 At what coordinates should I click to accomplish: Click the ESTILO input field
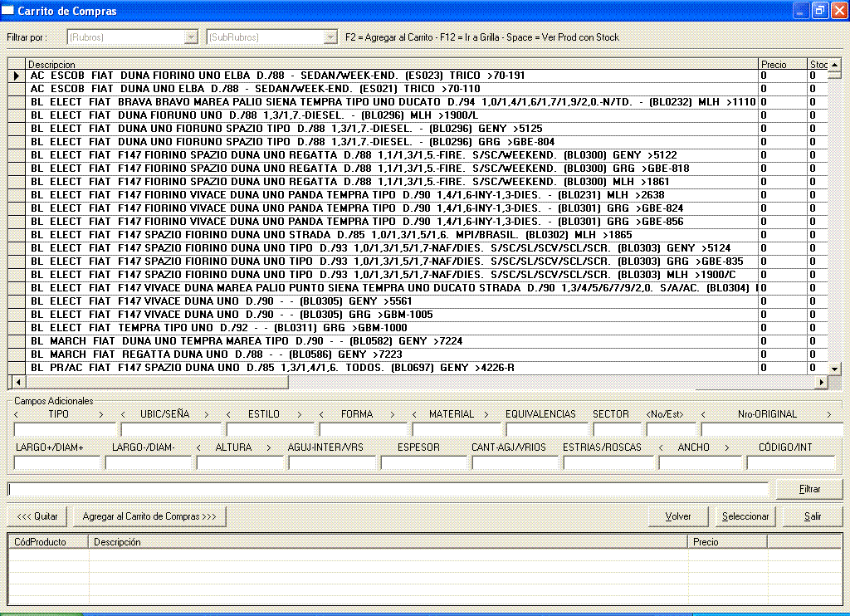[271, 430]
